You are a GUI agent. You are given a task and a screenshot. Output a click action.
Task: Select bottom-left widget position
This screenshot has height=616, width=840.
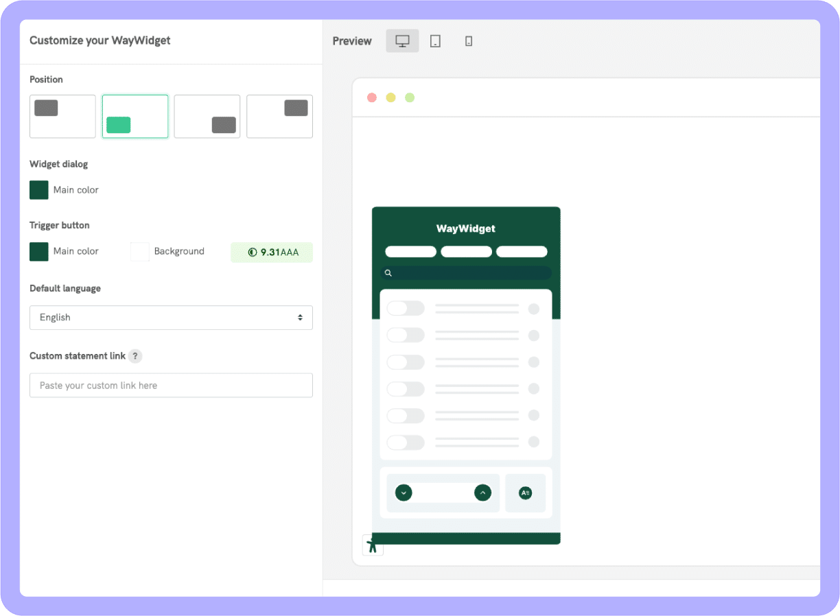pyautogui.click(x=135, y=117)
